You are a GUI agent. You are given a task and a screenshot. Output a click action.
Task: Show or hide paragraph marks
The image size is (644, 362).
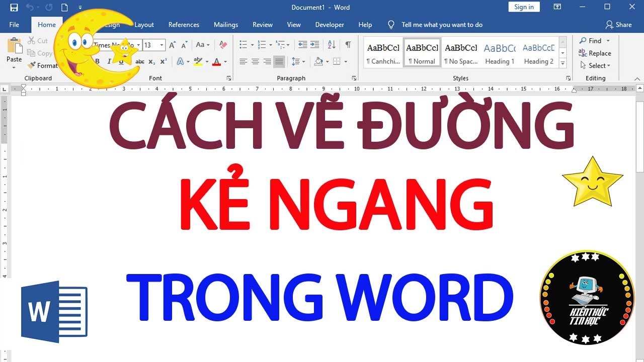tap(348, 45)
